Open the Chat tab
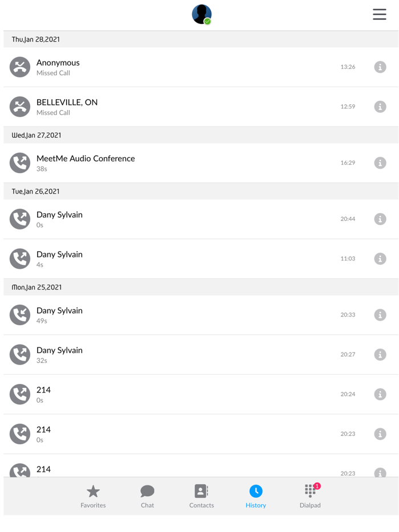The image size is (399, 532). (x=147, y=496)
